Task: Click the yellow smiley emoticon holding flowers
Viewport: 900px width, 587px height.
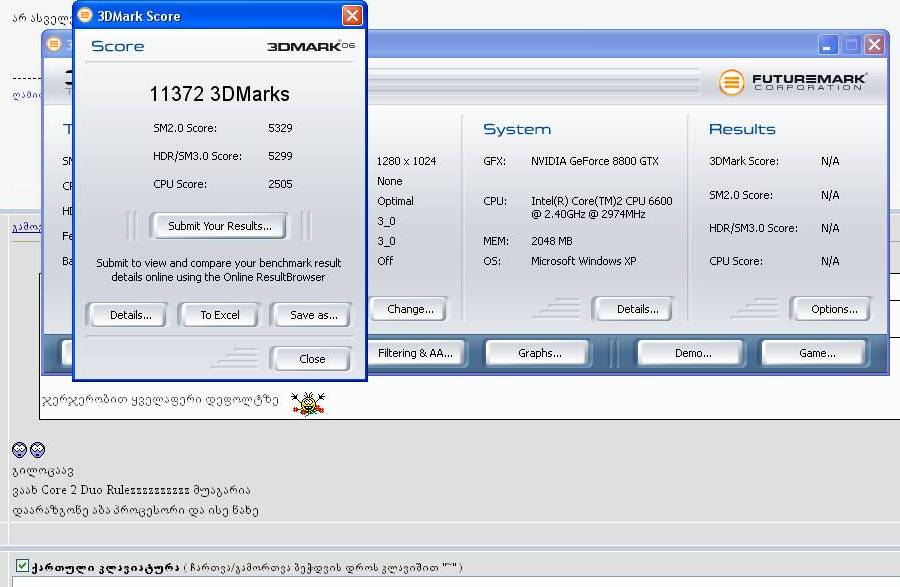Action: tap(308, 403)
